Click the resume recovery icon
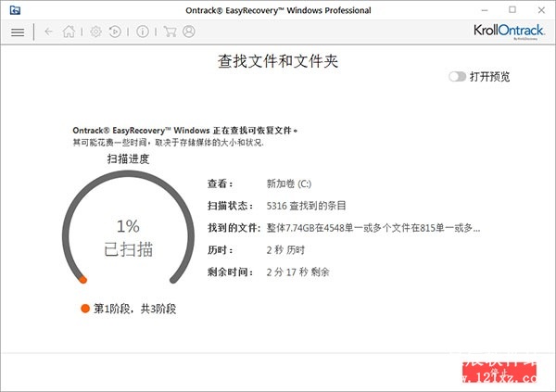556x392 pixels. point(114,32)
